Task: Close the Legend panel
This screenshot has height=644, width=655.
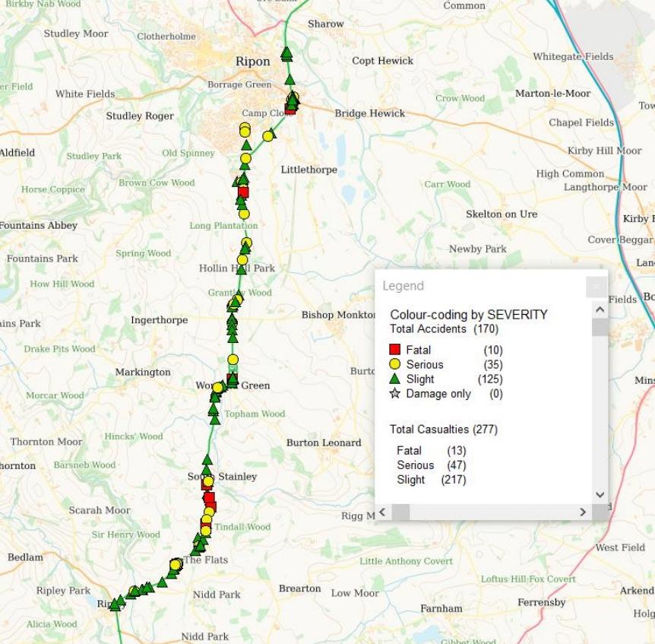Action: point(596,287)
